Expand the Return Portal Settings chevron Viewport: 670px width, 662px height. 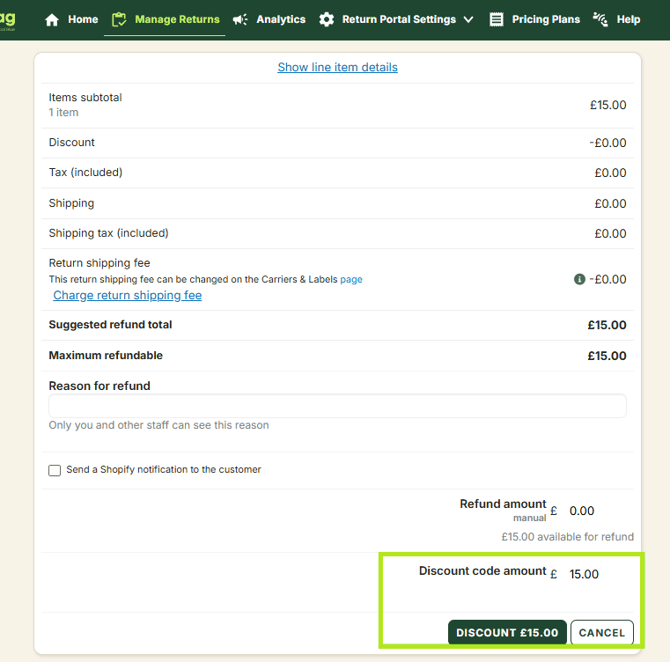click(468, 20)
